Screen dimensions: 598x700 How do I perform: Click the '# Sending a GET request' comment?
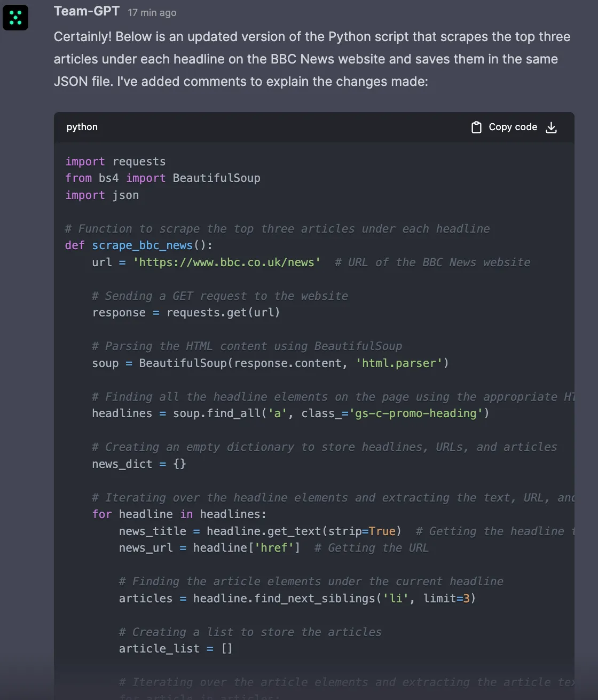(x=220, y=296)
